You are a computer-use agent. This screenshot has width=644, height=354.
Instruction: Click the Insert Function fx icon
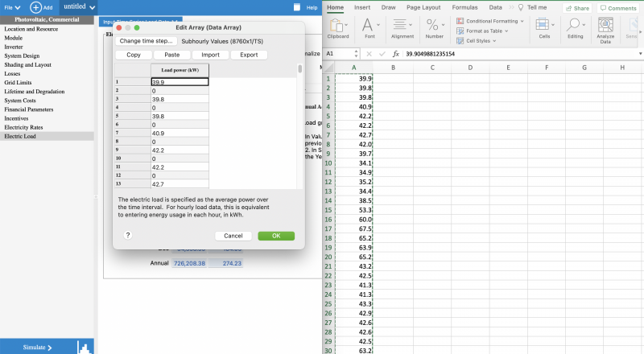(x=396, y=53)
